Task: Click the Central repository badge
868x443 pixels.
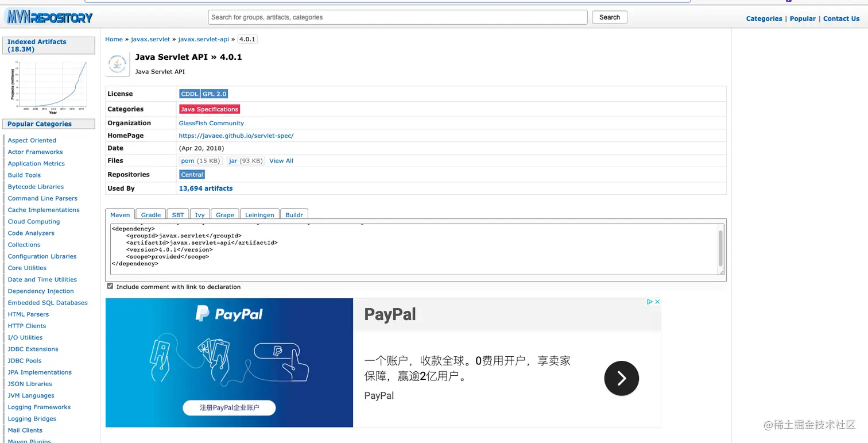Action: 192,175
